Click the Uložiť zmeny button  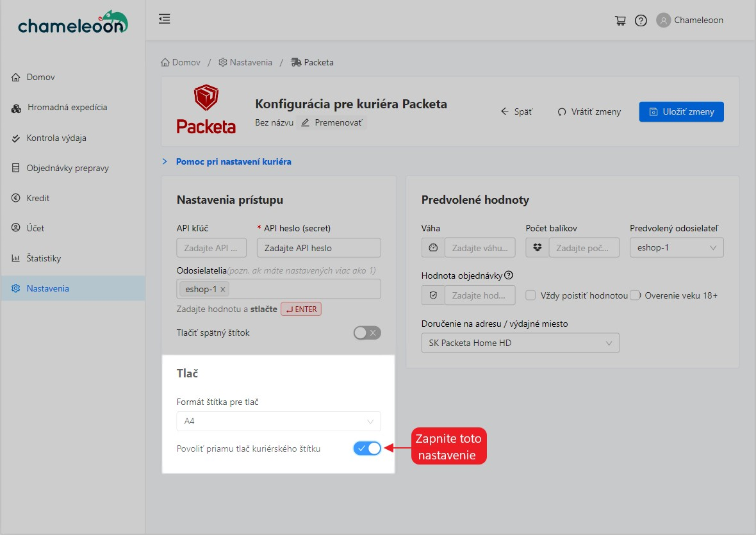pyautogui.click(x=681, y=111)
